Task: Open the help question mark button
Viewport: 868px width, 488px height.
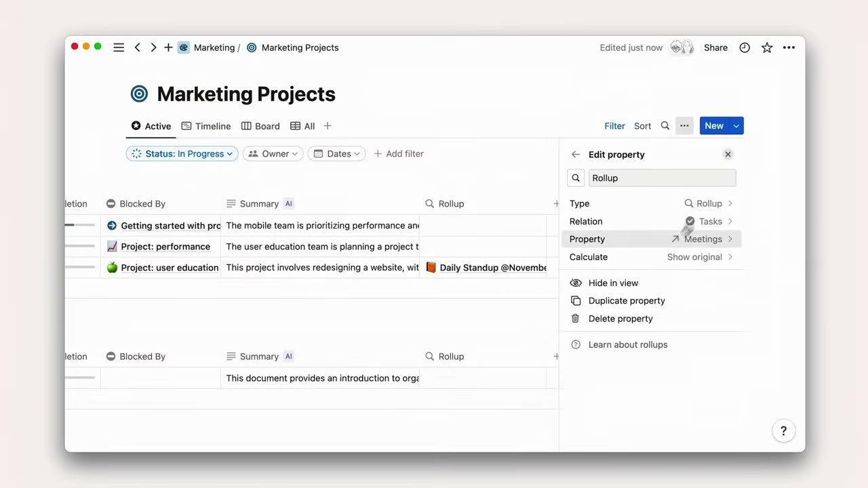Action: (x=783, y=431)
